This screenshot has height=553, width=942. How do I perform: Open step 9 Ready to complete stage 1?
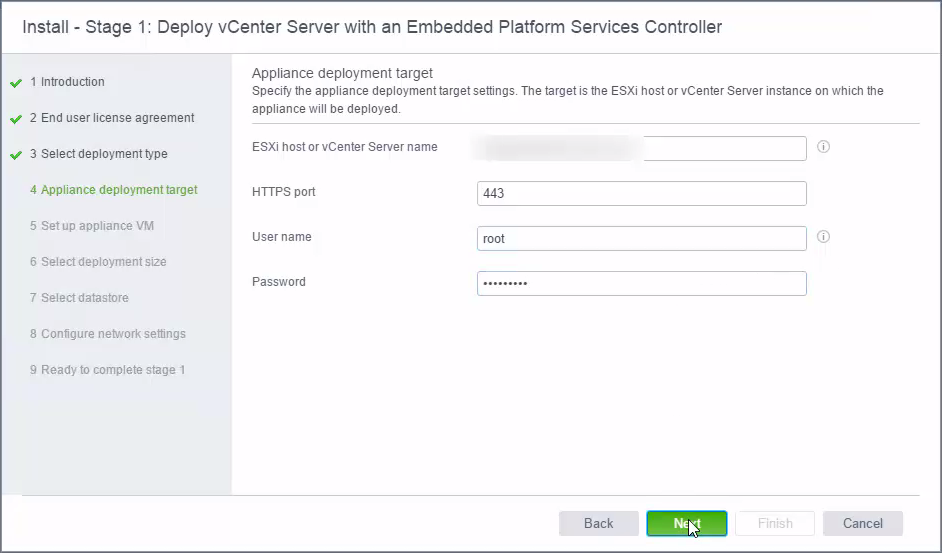pos(108,370)
